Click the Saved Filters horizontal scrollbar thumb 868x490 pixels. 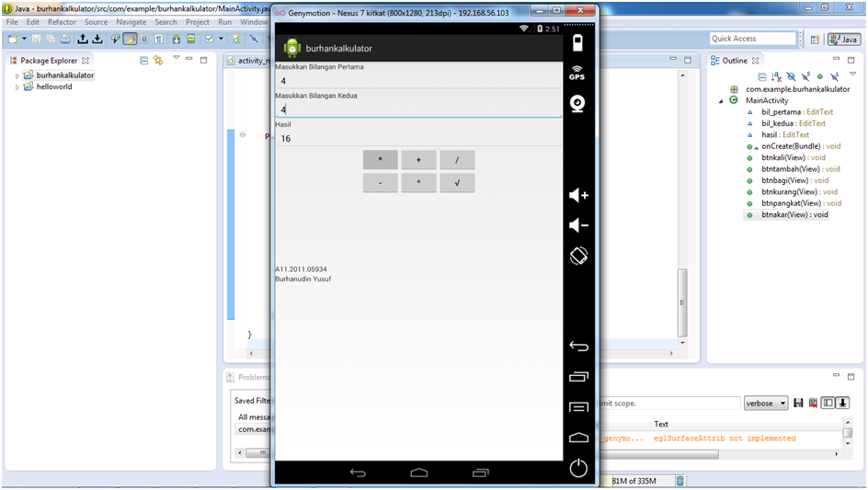click(258, 453)
